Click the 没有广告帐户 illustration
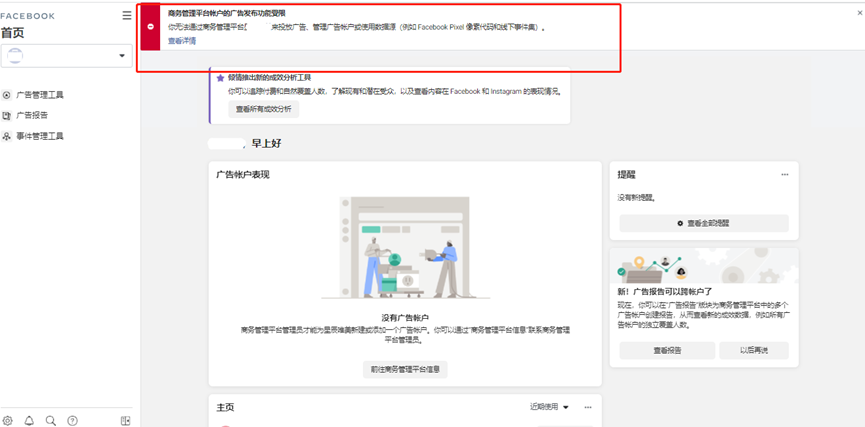The width and height of the screenshot is (865, 427). pos(405,248)
